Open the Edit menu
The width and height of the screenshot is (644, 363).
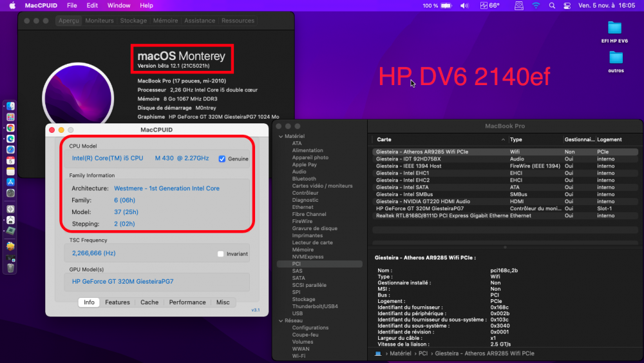(x=92, y=5)
